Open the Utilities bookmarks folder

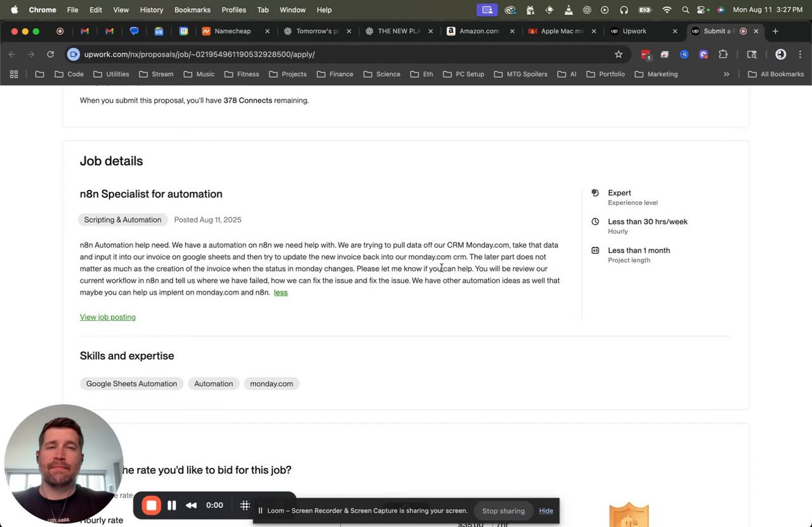pyautogui.click(x=111, y=74)
